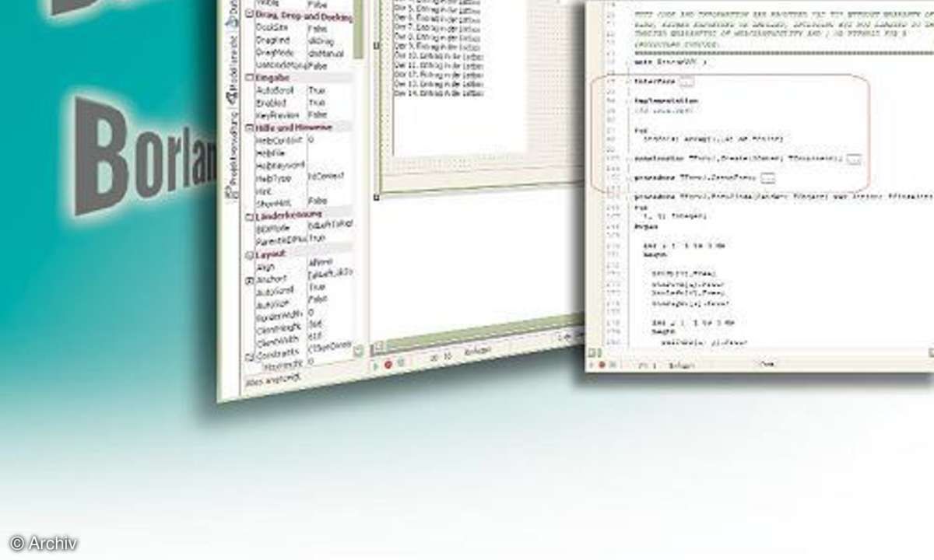Select the KeyPreview property row
This screenshot has height=560, width=934.
point(302,115)
